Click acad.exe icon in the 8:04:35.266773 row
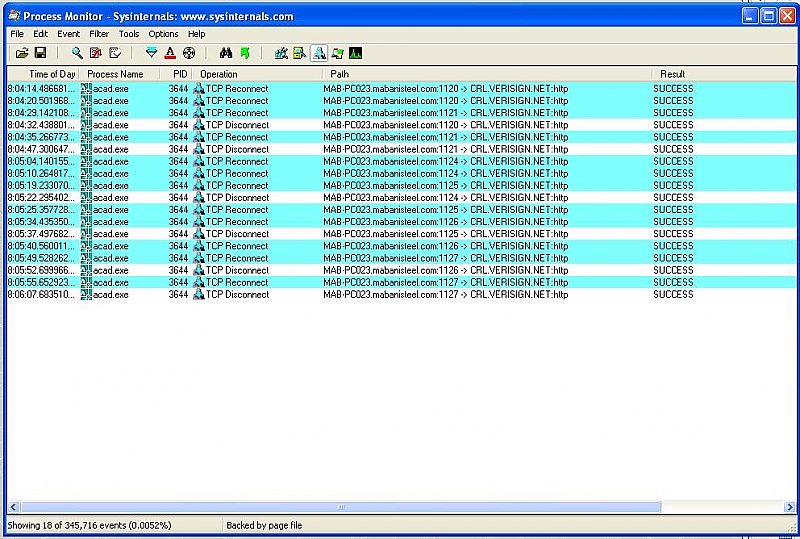This screenshot has width=800, height=539. pyautogui.click(x=86, y=137)
